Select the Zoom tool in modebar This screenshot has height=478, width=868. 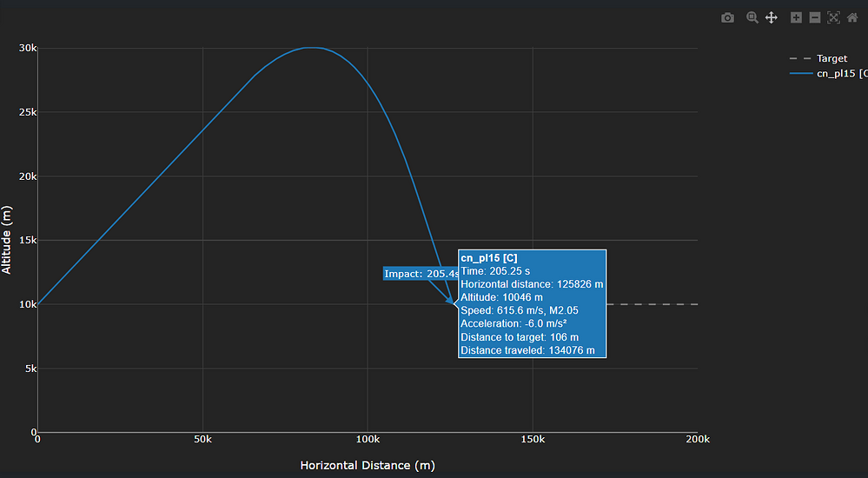pos(752,17)
